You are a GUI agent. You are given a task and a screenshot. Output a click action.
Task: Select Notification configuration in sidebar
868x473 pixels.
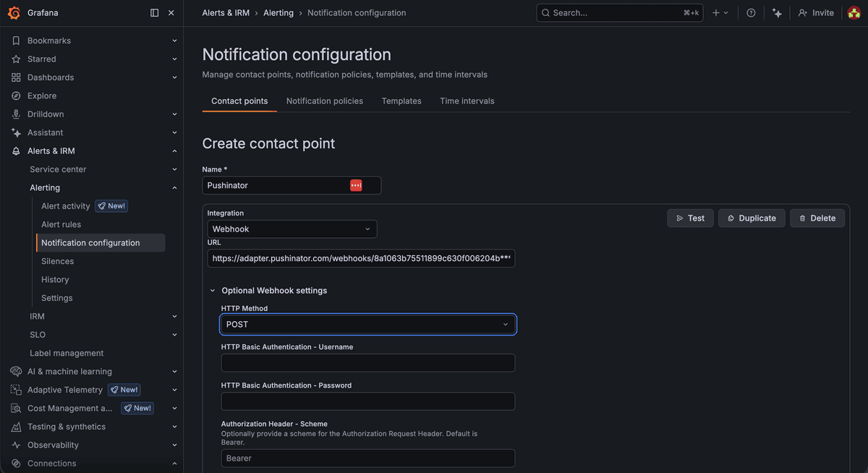pos(101,243)
